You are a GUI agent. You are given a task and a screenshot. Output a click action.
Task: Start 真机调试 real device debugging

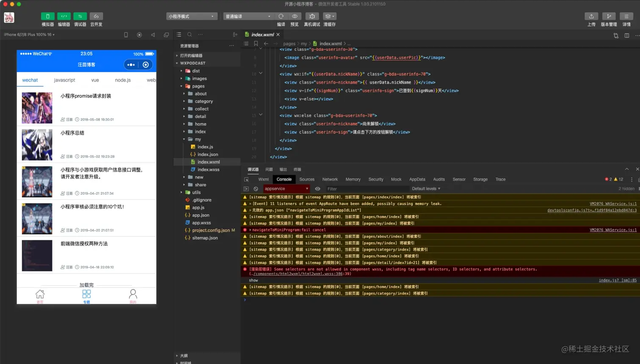312,17
